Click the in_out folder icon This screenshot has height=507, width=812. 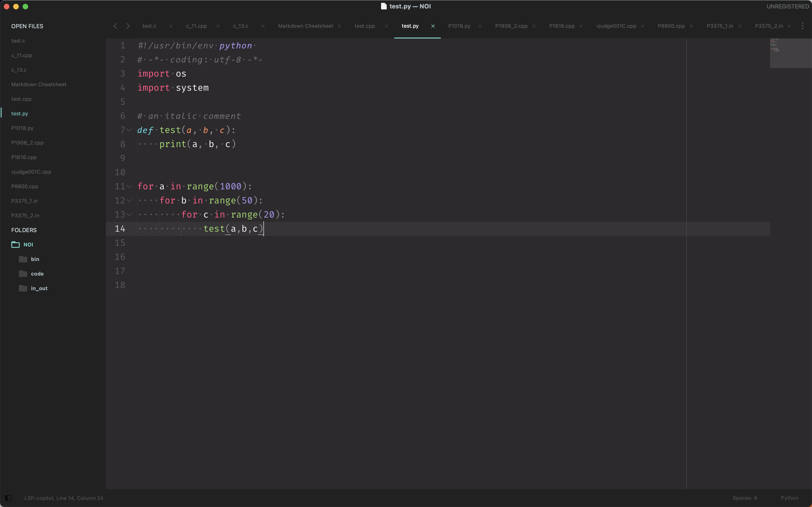pyautogui.click(x=23, y=288)
